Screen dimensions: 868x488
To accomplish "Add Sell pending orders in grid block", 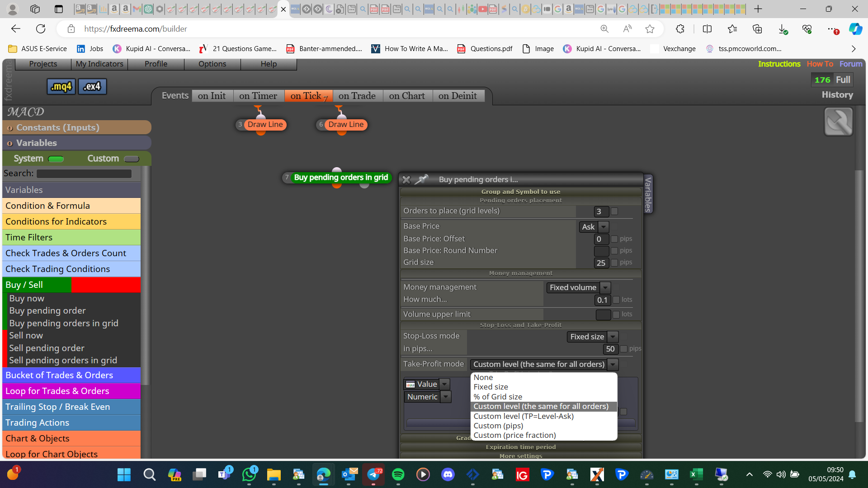I will click(63, 360).
